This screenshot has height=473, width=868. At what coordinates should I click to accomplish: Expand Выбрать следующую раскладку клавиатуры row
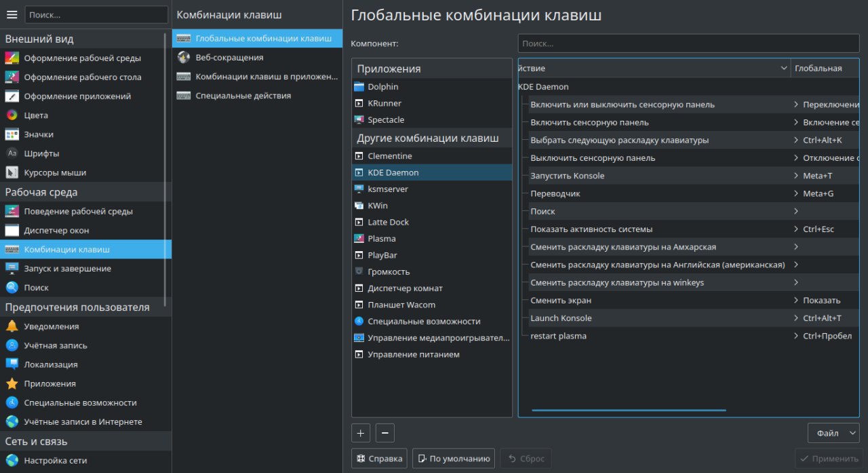coord(796,140)
